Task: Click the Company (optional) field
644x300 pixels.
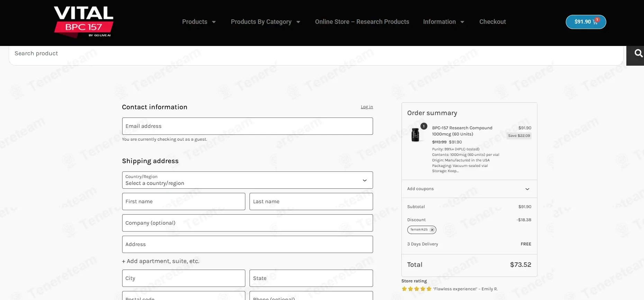Action: 247,223
